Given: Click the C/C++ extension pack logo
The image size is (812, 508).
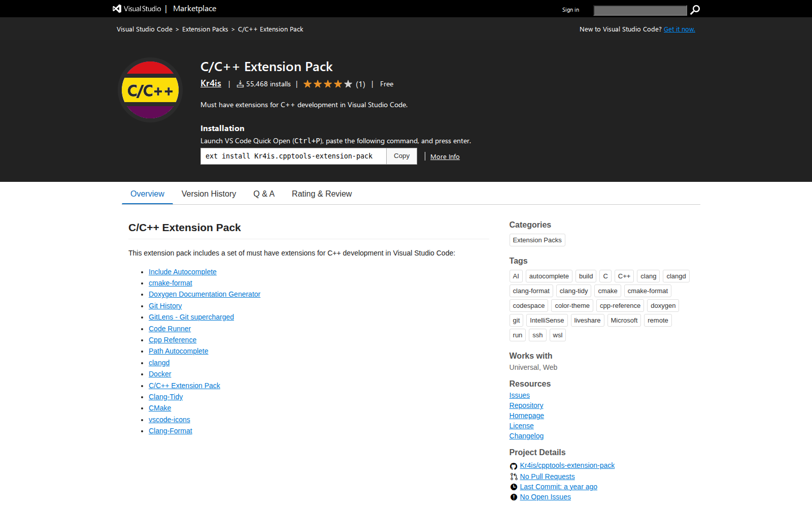Looking at the screenshot, I should click(x=150, y=90).
